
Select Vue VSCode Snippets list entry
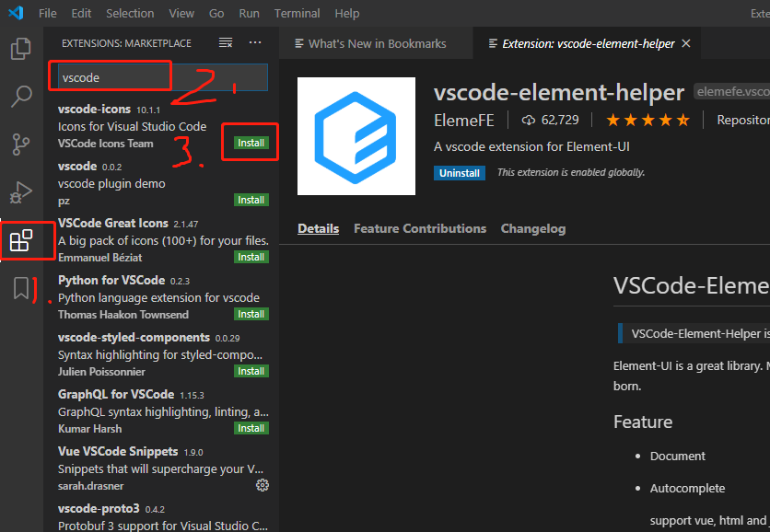pos(161,468)
